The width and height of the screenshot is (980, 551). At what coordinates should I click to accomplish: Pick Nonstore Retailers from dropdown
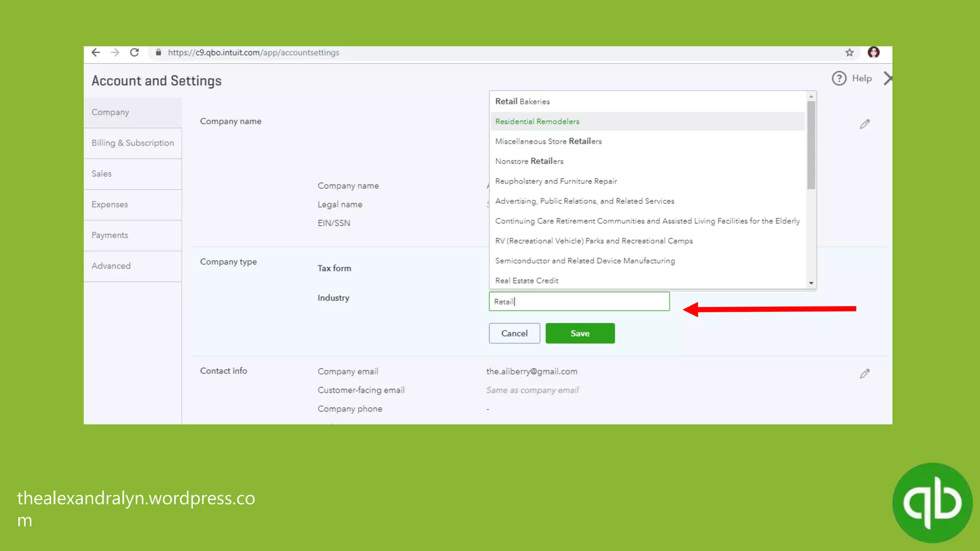tap(529, 161)
